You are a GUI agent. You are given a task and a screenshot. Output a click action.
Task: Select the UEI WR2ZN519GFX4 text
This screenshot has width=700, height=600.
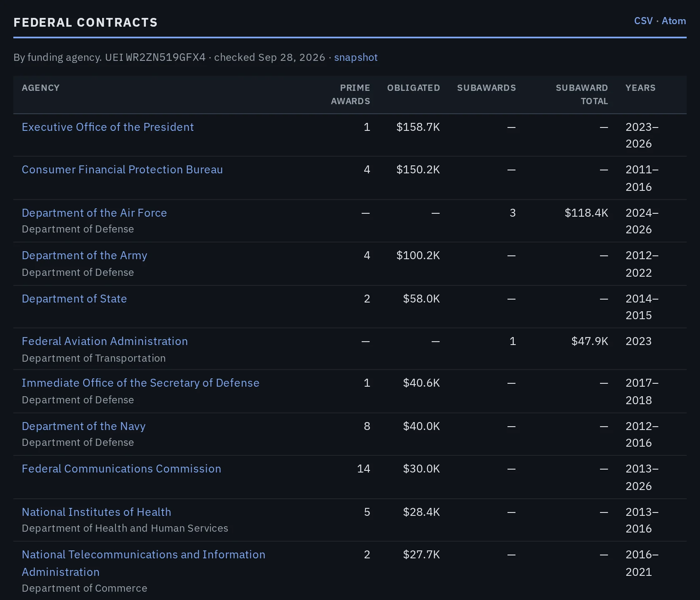click(x=155, y=57)
